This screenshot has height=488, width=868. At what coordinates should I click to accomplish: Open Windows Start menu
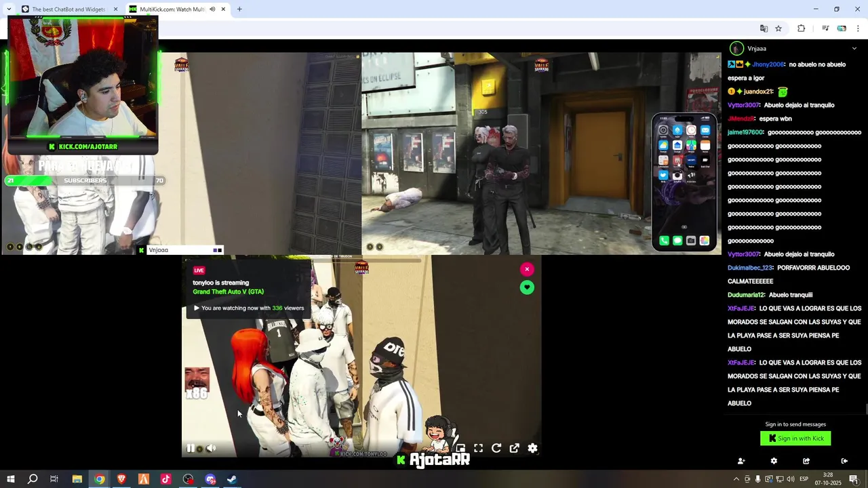[10, 479]
